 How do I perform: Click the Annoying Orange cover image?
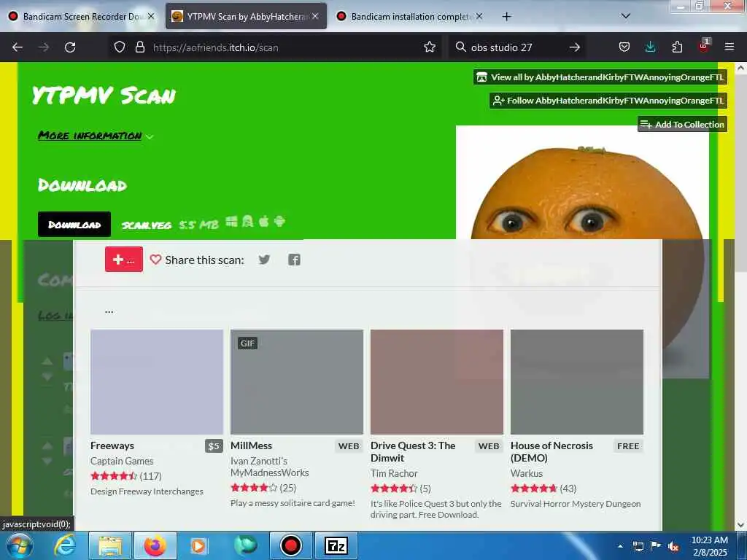click(582, 252)
